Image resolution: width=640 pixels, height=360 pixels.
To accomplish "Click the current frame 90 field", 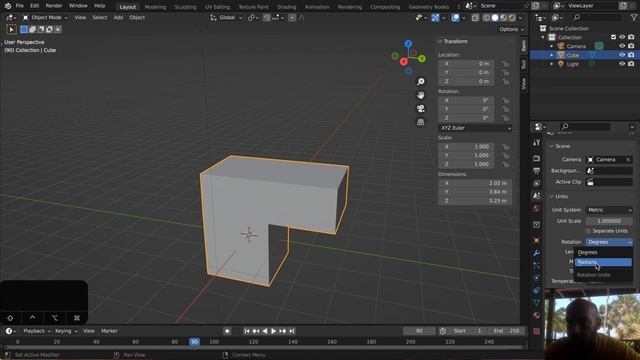I will tap(419, 331).
